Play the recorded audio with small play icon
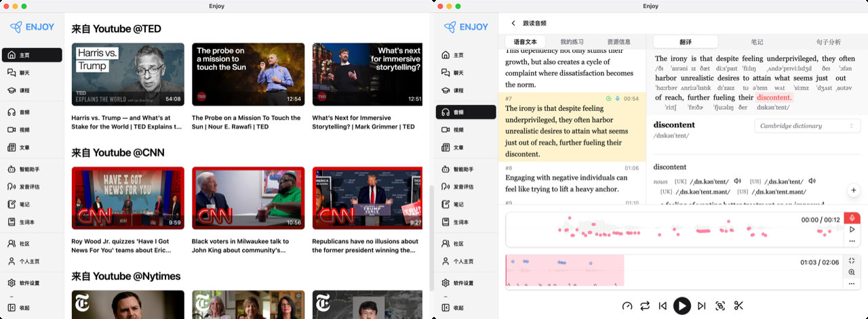Viewport: 868px width, 319px height. click(x=852, y=230)
